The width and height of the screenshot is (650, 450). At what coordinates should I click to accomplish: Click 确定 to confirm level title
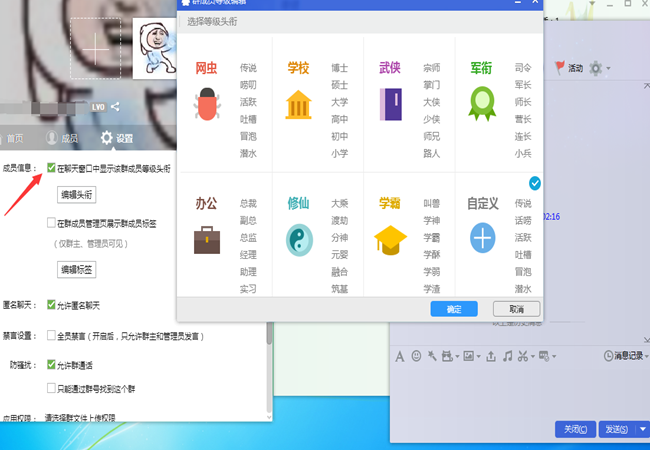(454, 309)
